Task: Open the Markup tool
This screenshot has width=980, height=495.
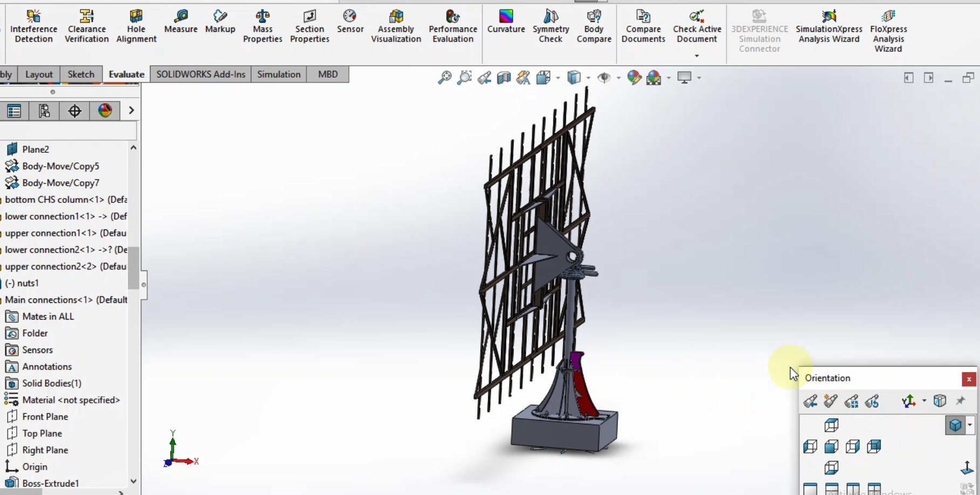Action: point(220,22)
